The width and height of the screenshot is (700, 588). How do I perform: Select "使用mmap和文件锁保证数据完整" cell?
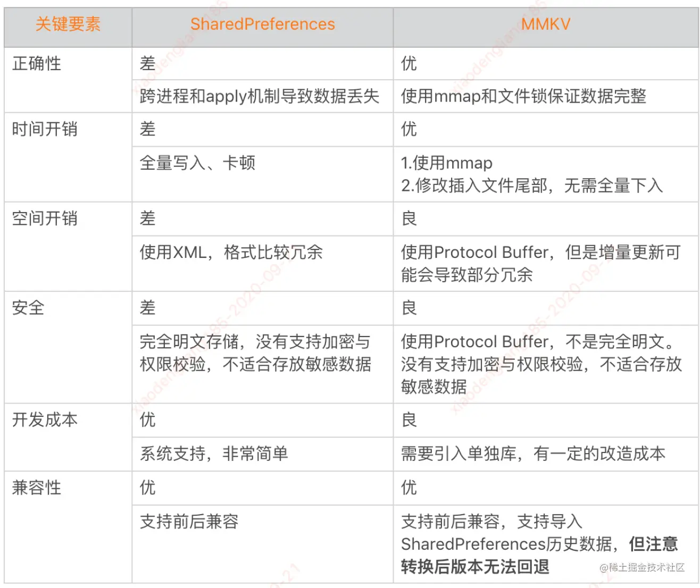(x=545, y=96)
